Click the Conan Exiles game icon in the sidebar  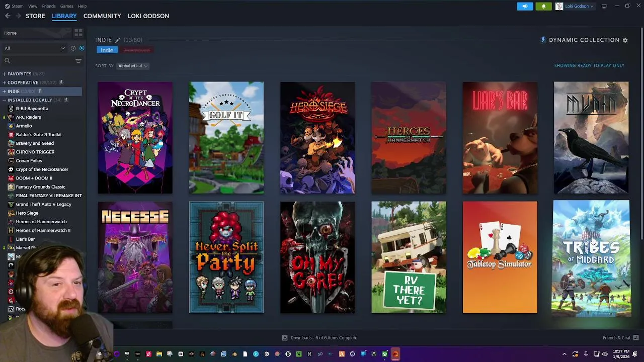click(x=11, y=161)
